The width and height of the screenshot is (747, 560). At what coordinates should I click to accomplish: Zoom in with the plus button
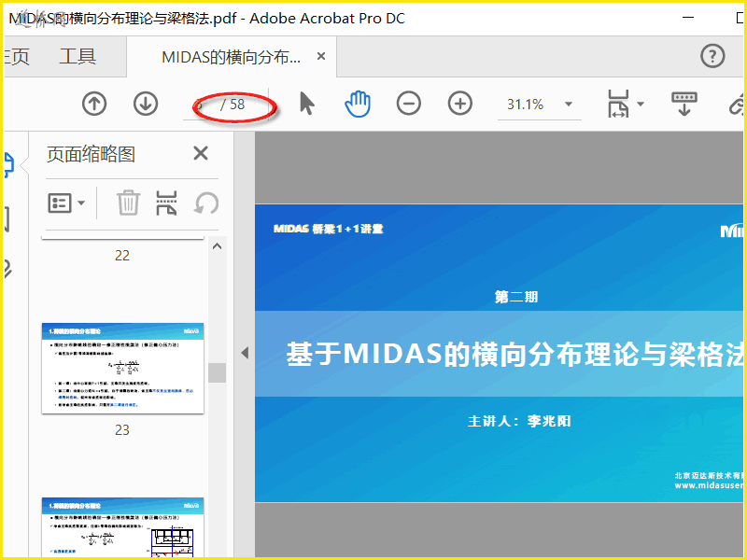[x=460, y=104]
